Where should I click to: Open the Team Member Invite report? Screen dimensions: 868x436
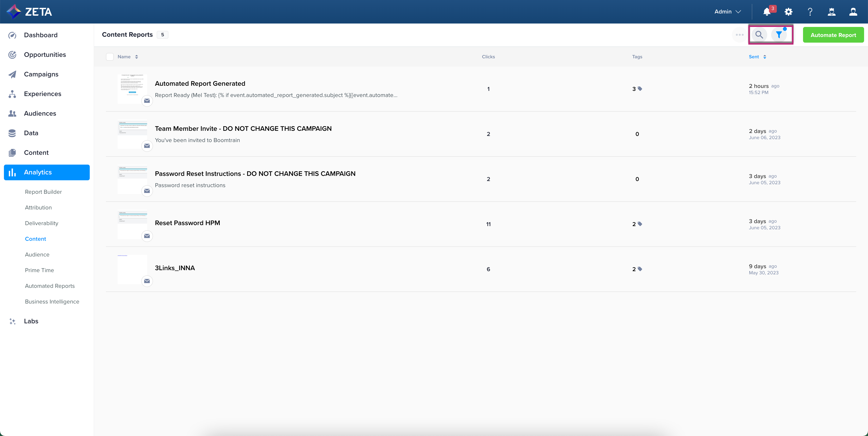(243, 129)
